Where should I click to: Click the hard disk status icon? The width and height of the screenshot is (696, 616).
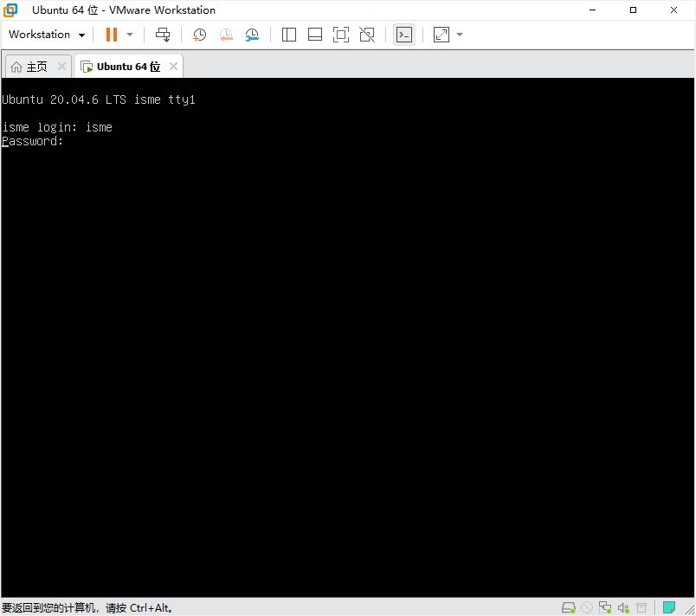[569, 607]
